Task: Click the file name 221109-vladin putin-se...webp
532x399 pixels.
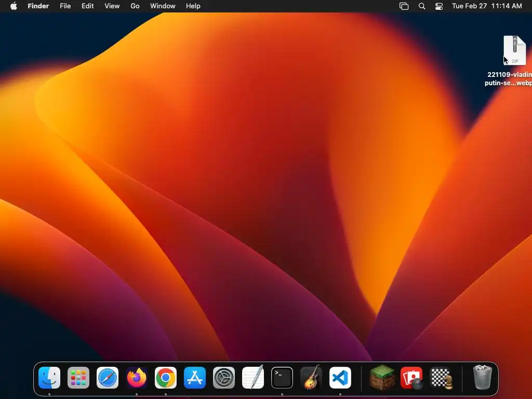Action: click(508, 79)
